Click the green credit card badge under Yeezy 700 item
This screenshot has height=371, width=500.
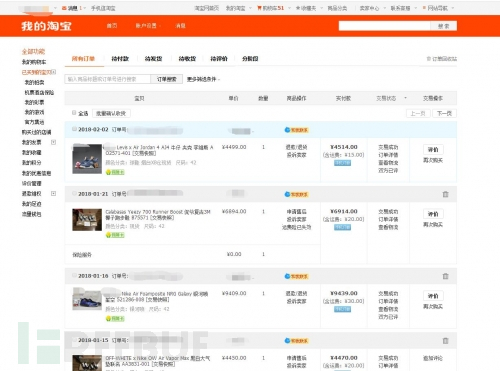[115, 235]
